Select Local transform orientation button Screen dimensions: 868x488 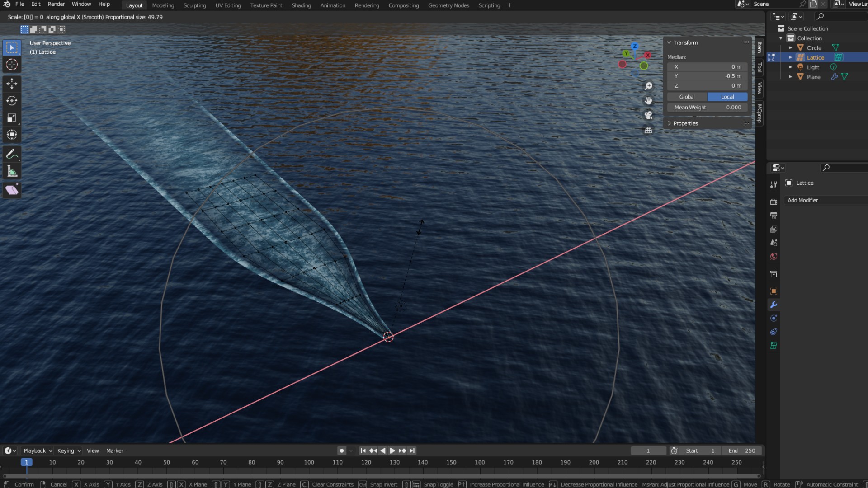(x=727, y=97)
